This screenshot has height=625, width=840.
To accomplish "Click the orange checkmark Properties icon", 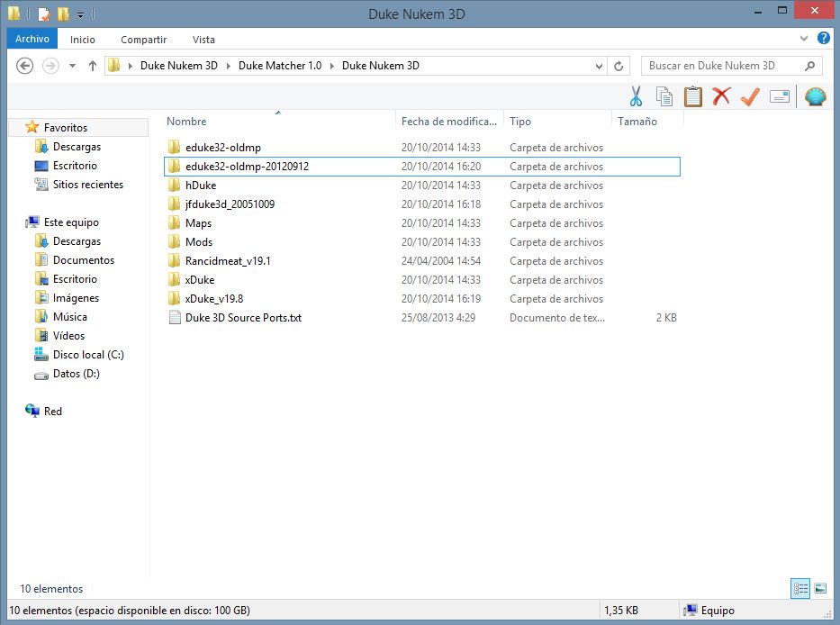I will (750, 96).
